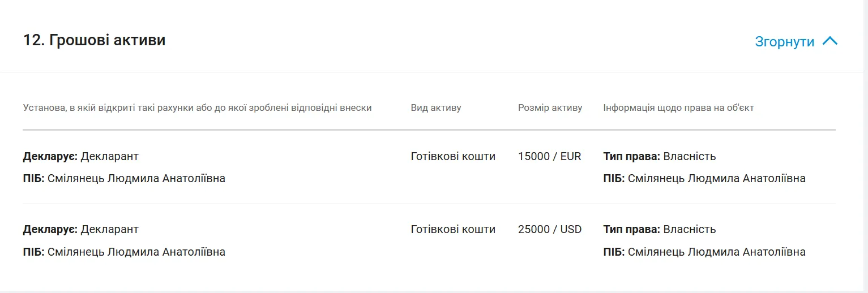
Task: Click the right-side owner name in EUR row
Action: pos(716,179)
